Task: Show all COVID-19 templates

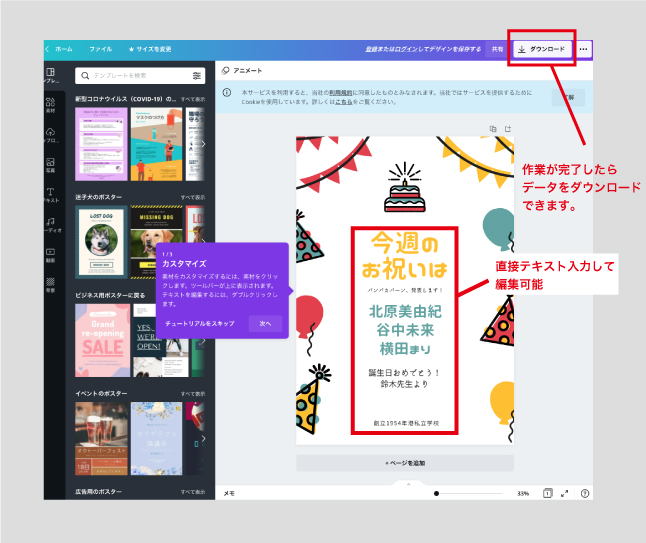Action: point(192,99)
